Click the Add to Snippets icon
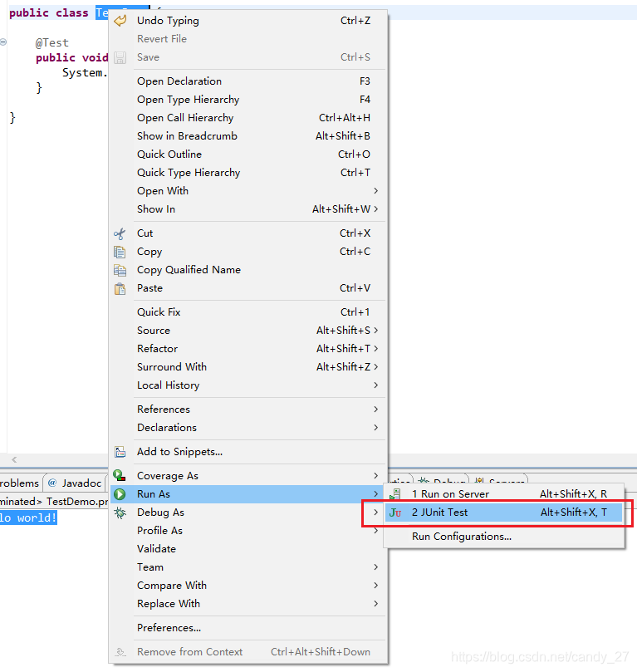Image resolution: width=637 pixels, height=672 pixels. (120, 452)
